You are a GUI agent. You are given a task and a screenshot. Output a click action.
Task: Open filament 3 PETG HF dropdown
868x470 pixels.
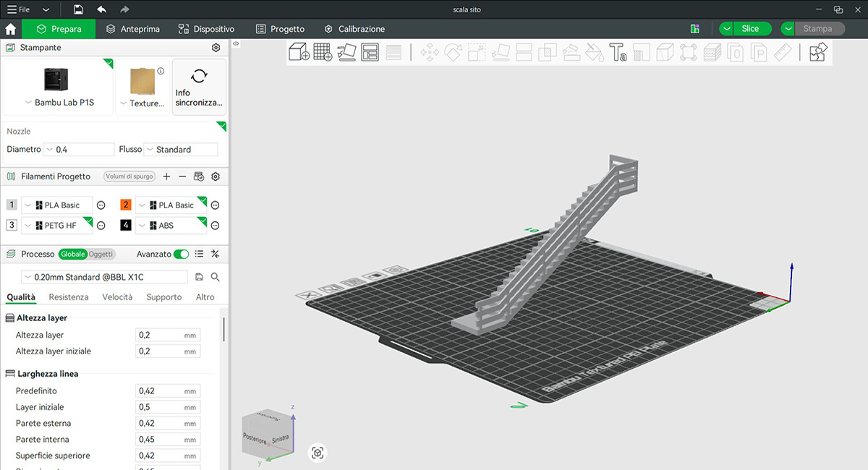pyautogui.click(x=57, y=226)
